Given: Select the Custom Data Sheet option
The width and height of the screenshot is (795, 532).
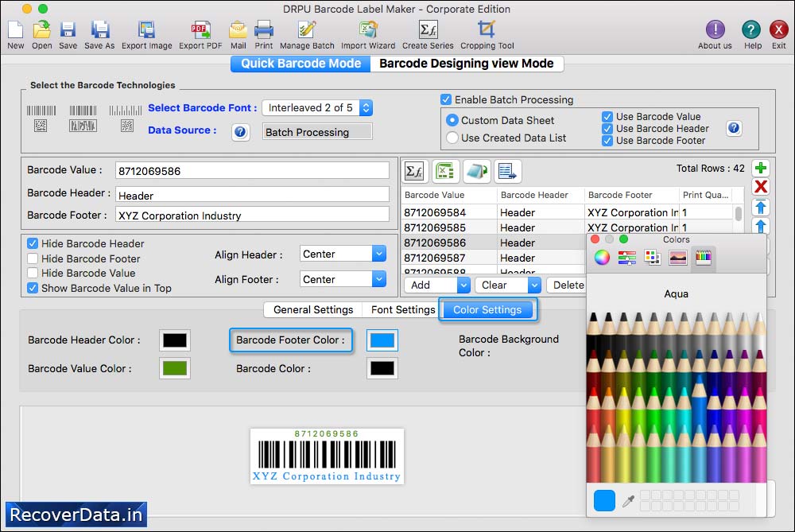Looking at the screenshot, I should (452, 121).
